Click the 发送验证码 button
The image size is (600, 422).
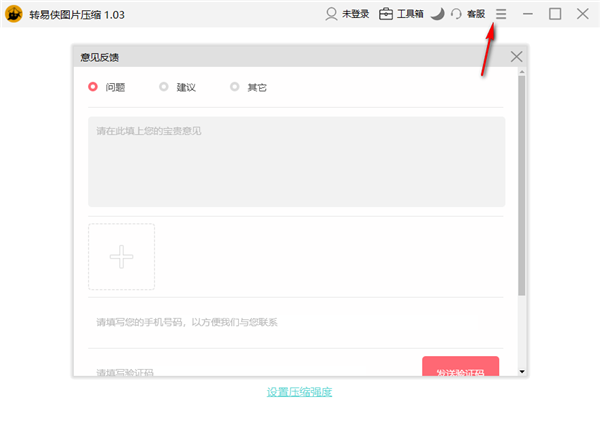point(460,367)
